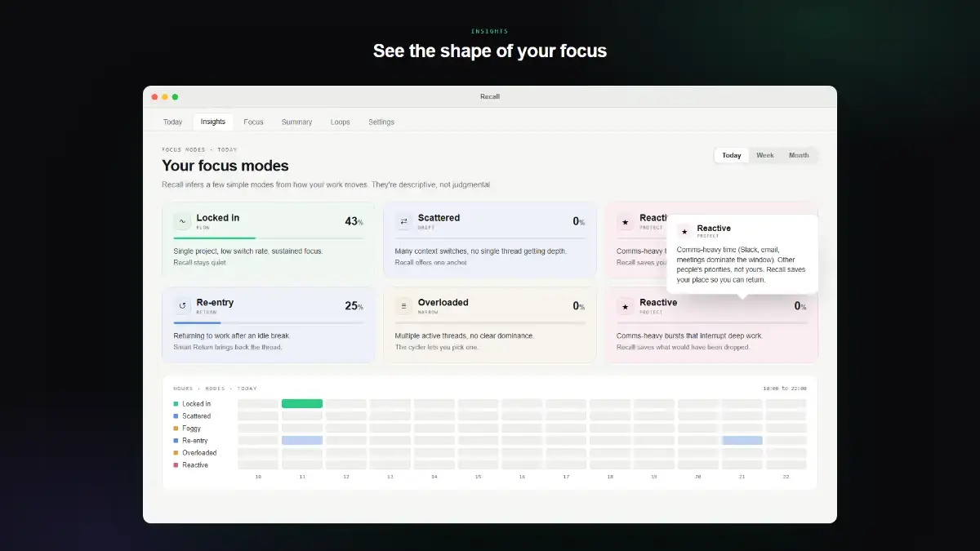Click star icon on Reactive card showing 0%
980x551 pixels.
pyautogui.click(x=625, y=306)
